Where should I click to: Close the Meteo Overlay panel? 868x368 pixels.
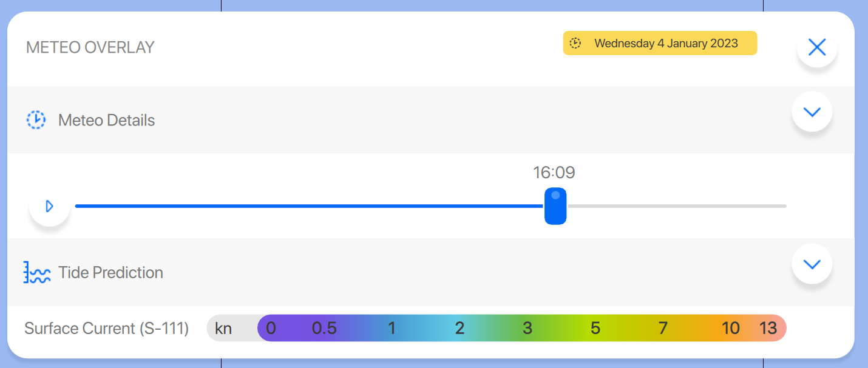pos(817,47)
